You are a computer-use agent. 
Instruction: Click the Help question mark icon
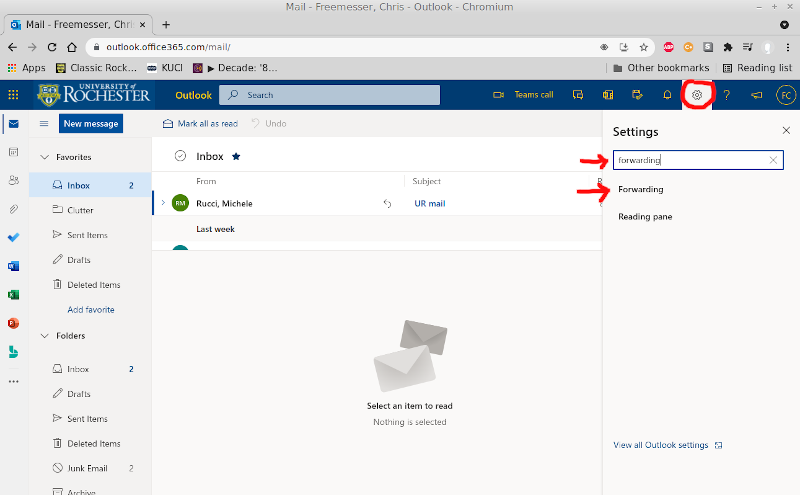tap(727, 95)
